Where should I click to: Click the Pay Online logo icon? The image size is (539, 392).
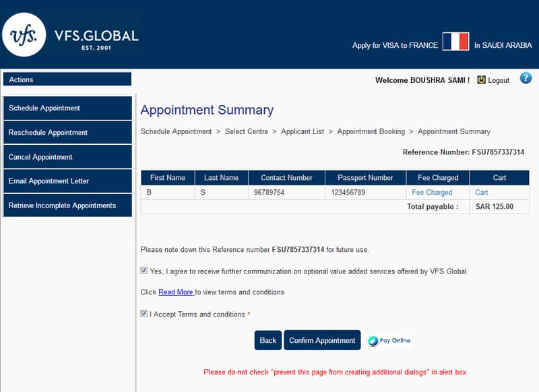(x=389, y=340)
